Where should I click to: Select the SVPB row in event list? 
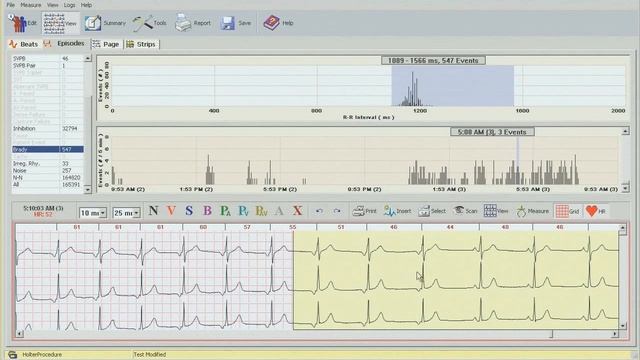tap(48, 58)
